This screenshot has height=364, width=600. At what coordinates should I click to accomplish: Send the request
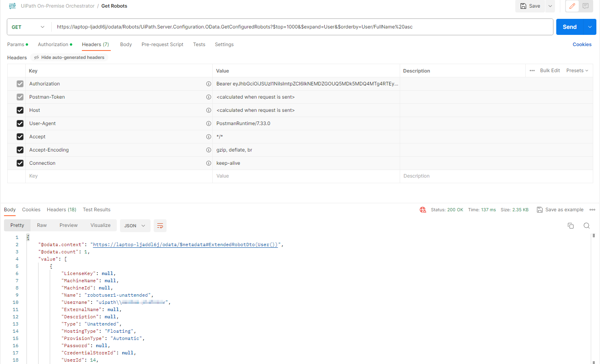click(x=570, y=27)
